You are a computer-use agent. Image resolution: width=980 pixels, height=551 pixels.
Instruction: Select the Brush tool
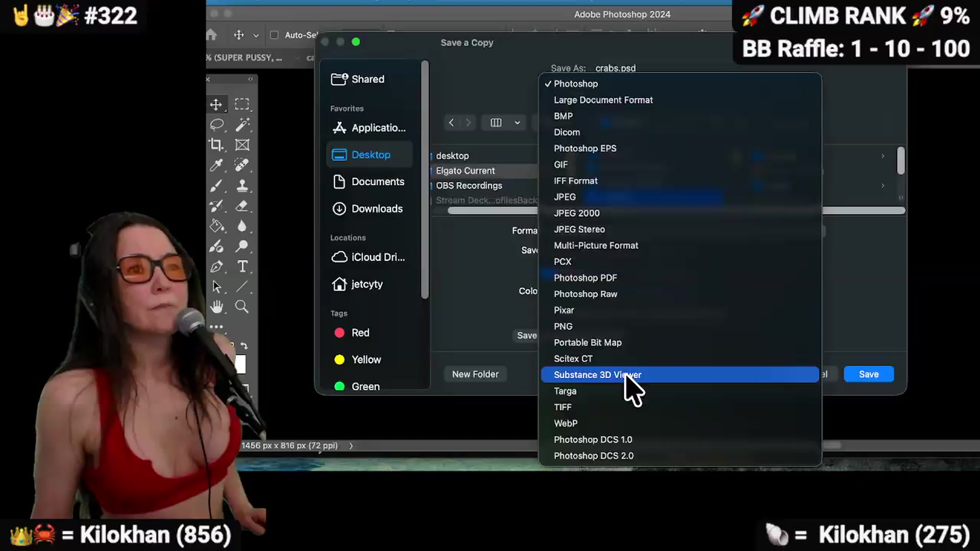coord(216,186)
